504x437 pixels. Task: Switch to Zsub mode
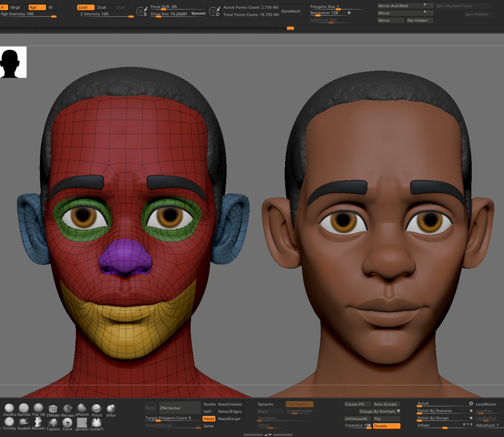click(104, 7)
